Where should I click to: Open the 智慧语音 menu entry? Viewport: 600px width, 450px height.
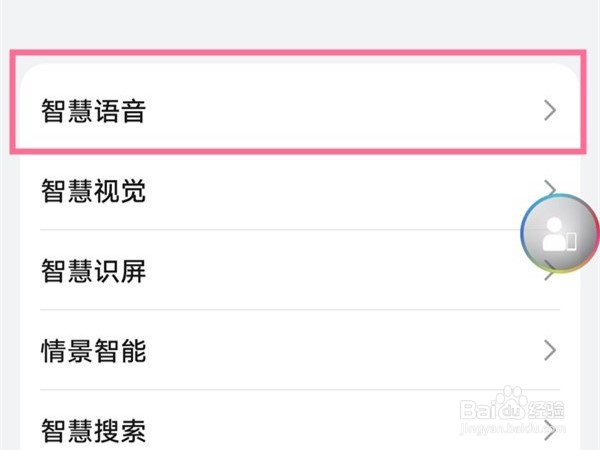94,110
